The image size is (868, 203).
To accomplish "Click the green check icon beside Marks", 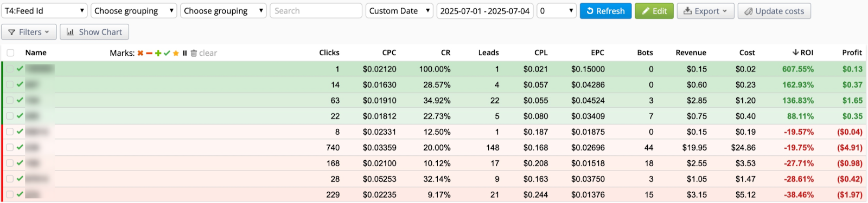I will (167, 53).
